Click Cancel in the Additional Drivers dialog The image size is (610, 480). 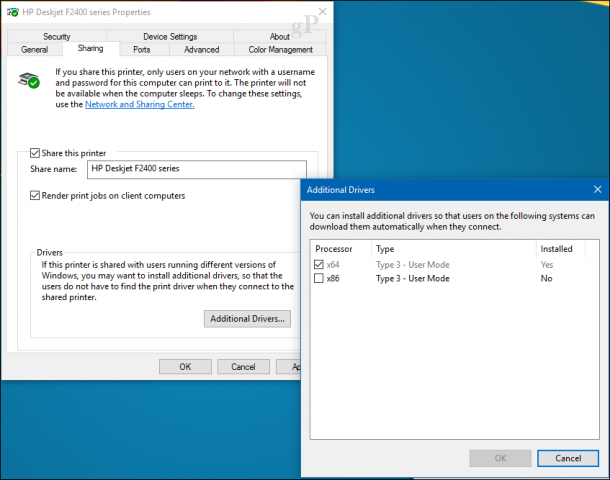pyautogui.click(x=567, y=458)
